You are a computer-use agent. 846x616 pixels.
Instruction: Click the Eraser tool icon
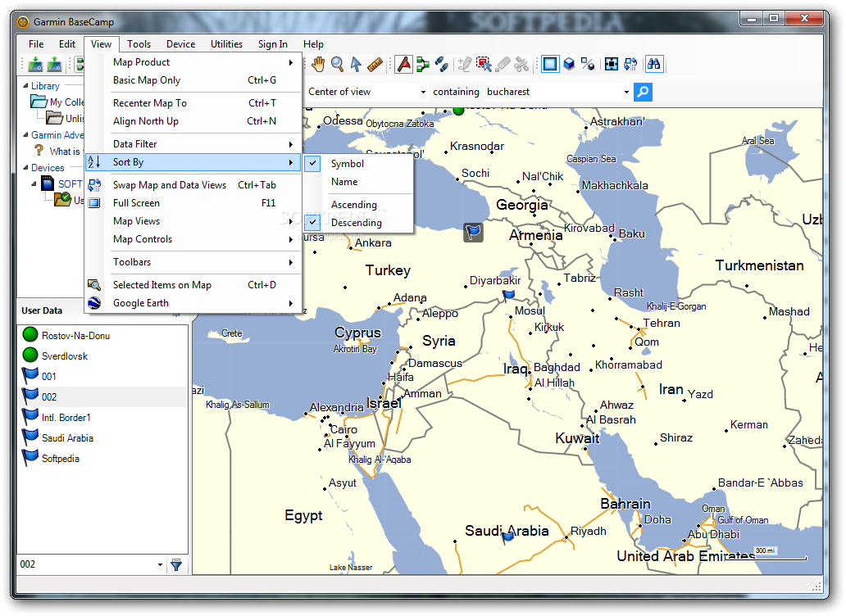click(x=503, y=64)
